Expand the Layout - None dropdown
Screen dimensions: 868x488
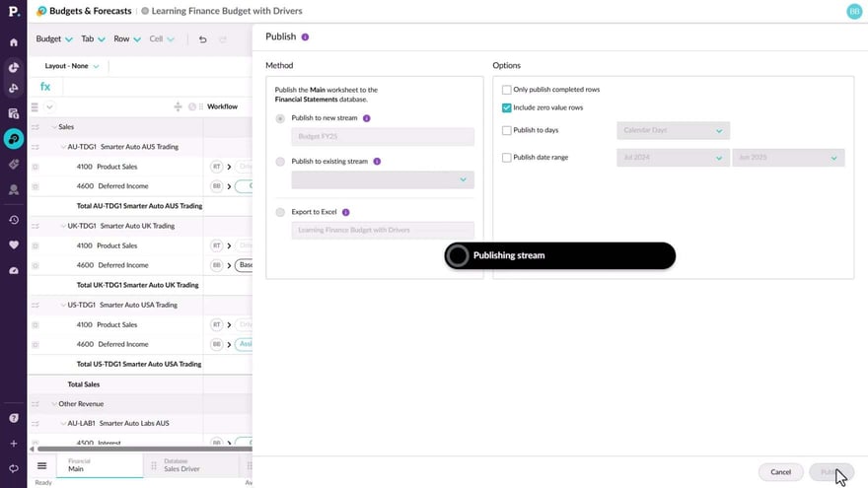click(x=72, y=66)
